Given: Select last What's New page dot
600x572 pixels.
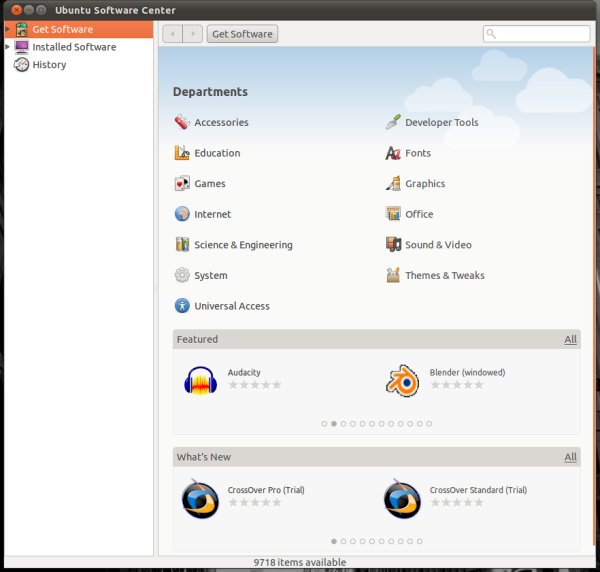Looking at the screenshot, I should coord(419,541).
